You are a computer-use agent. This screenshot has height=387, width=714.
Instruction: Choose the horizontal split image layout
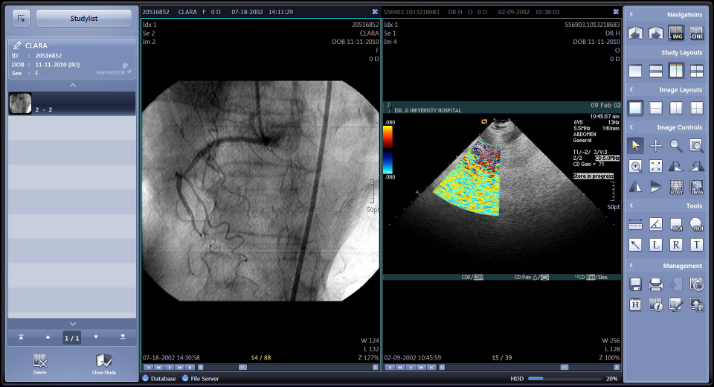coord(656,108)
